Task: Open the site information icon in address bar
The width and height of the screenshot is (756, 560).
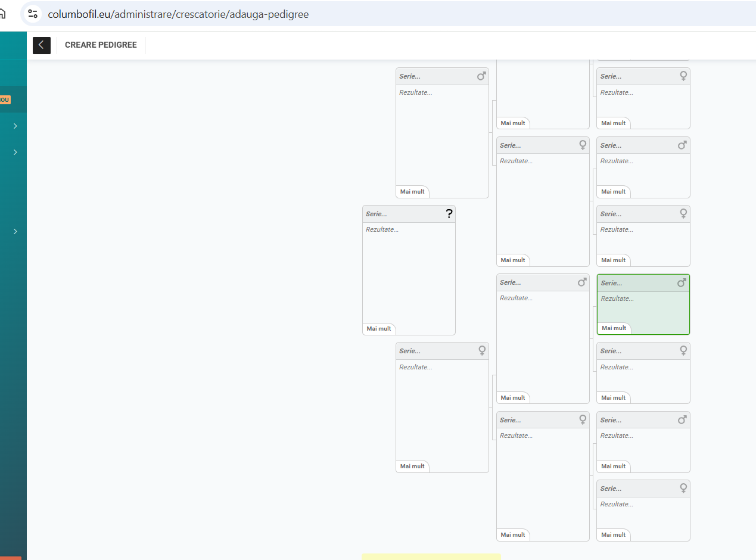Action: pos(33,14)
